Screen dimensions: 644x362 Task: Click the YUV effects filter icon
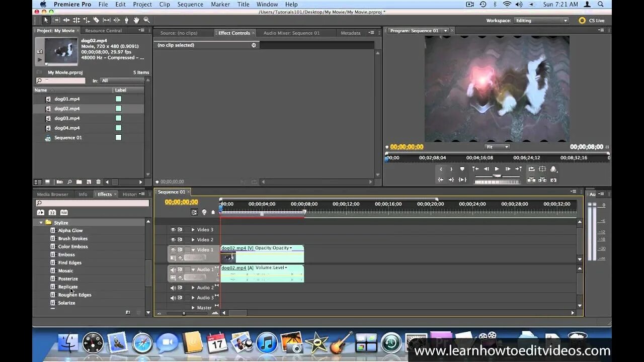[64, 213]
